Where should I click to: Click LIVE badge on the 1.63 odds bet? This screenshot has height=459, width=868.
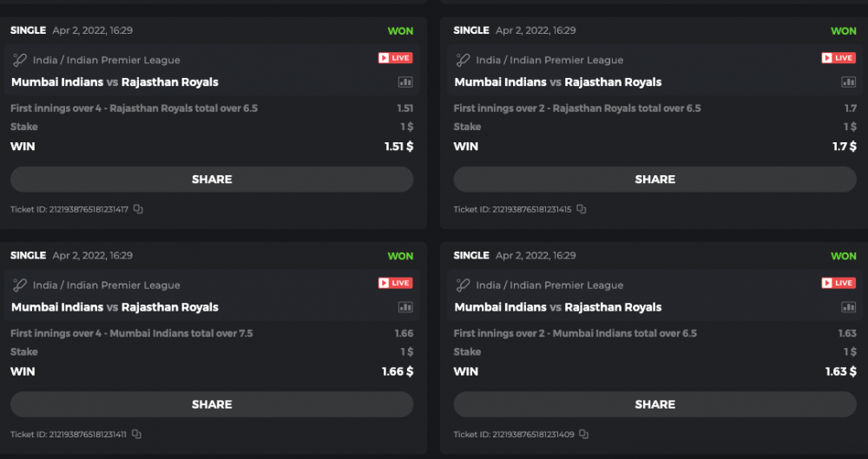click(838, 283)
